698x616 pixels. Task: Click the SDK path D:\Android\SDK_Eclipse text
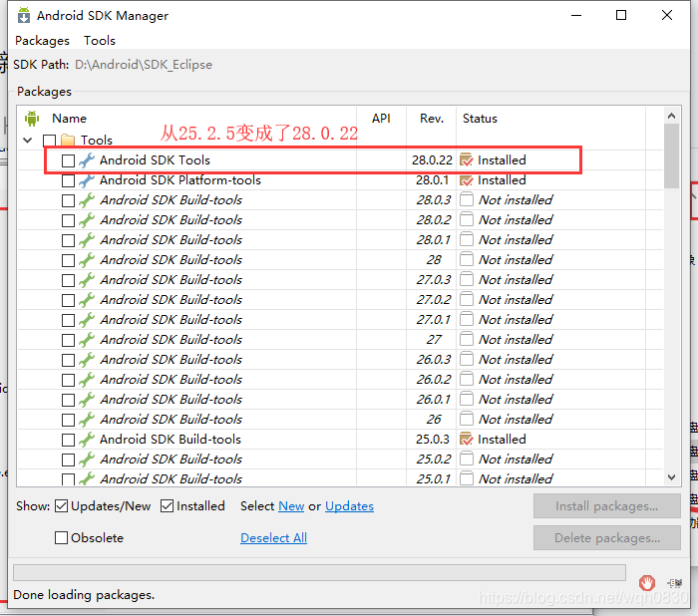point(144,65)
